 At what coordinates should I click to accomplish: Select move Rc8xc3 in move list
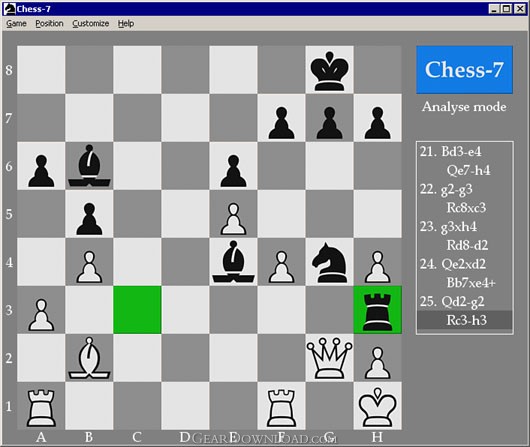click(x=466, y=208)
